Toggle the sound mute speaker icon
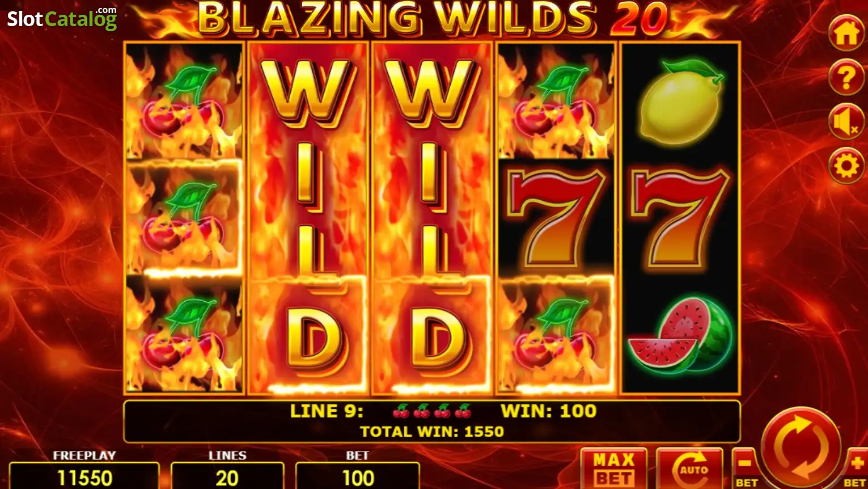Image resolution: width=868 pixels, height=489 pixels. pos(846,122)
